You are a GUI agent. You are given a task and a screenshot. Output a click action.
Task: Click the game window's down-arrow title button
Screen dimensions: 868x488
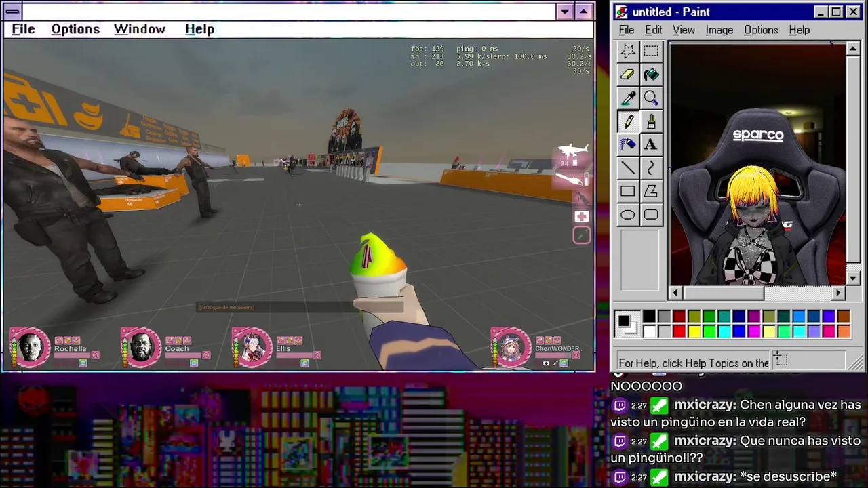click(x=565, y=12)
